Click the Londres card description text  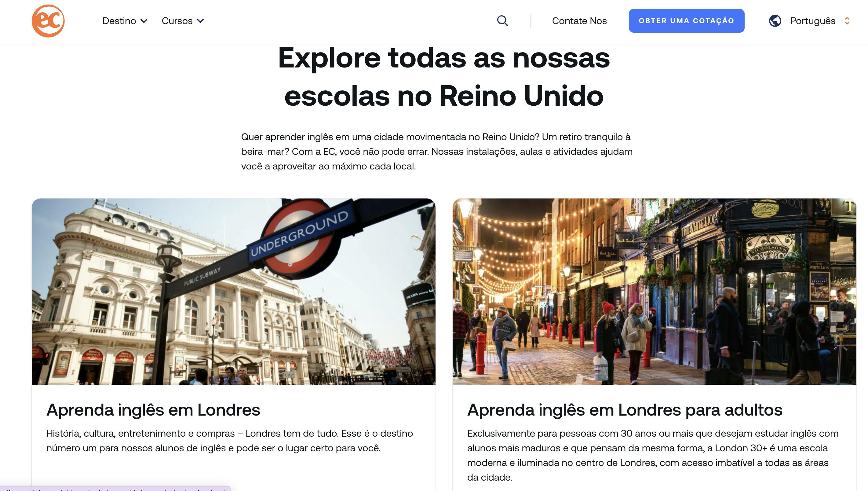229,440
